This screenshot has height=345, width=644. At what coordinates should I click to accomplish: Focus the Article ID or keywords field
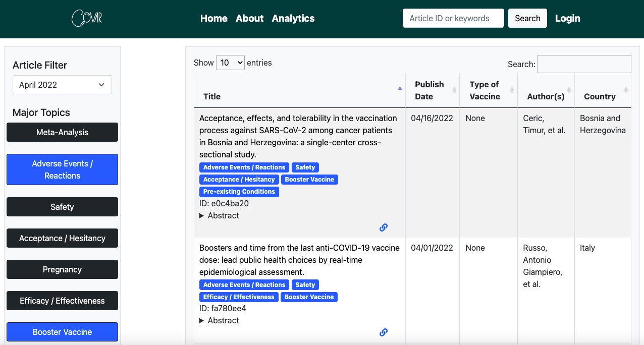coord(453,18)
